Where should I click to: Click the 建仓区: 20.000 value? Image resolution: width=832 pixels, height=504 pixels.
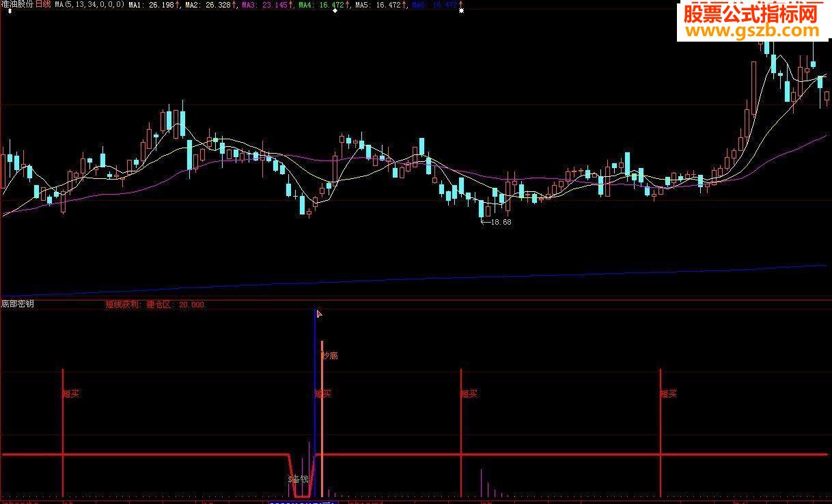(x=176, y=305)
